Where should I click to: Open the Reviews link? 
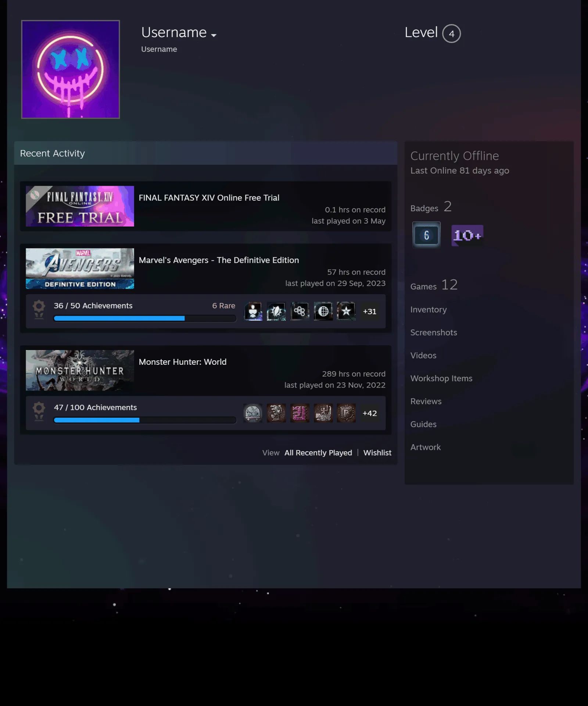[x=426, y=402]
